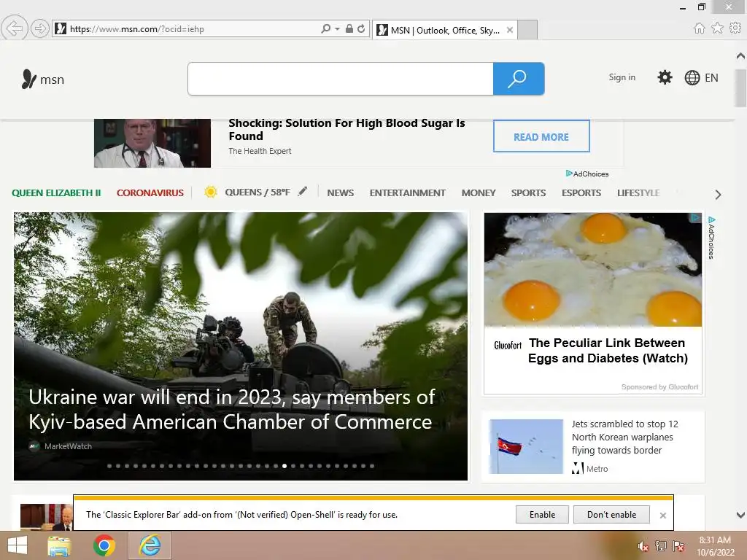Click the vertical scrollbar thumb
Screen dimensions: 747x560
(740, 88)
